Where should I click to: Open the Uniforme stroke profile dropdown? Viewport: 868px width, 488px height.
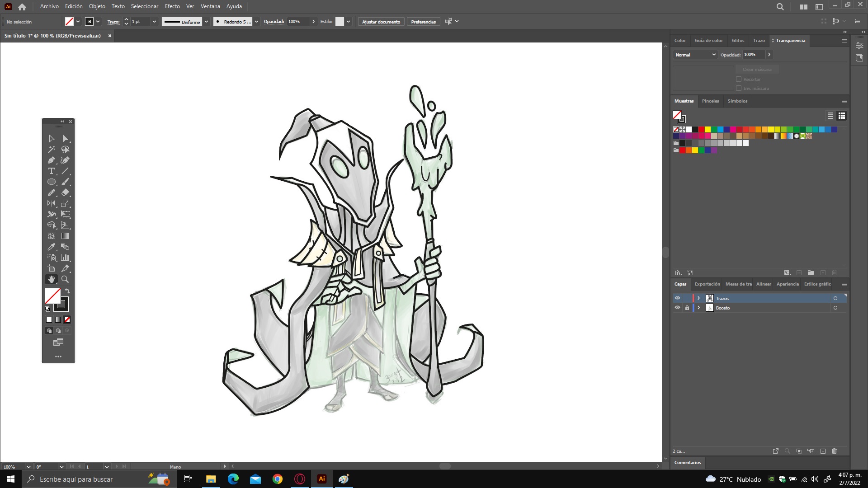(x=206, y=22)
